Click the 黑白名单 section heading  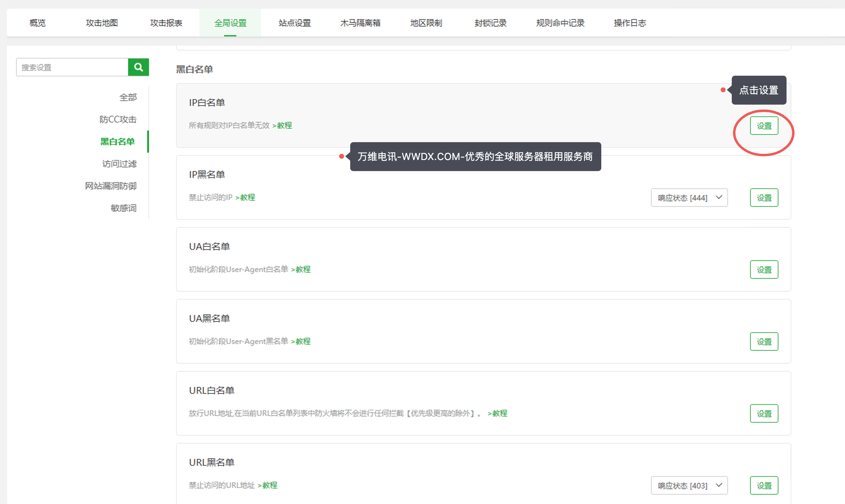[x=194, y=70]
